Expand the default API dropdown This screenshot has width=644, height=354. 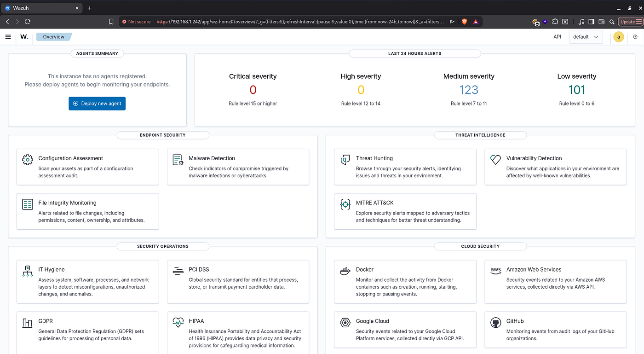point(586,37)
